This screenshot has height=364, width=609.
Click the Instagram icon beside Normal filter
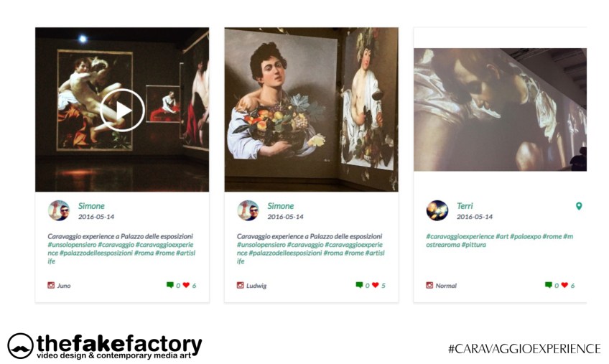point(429,285)
